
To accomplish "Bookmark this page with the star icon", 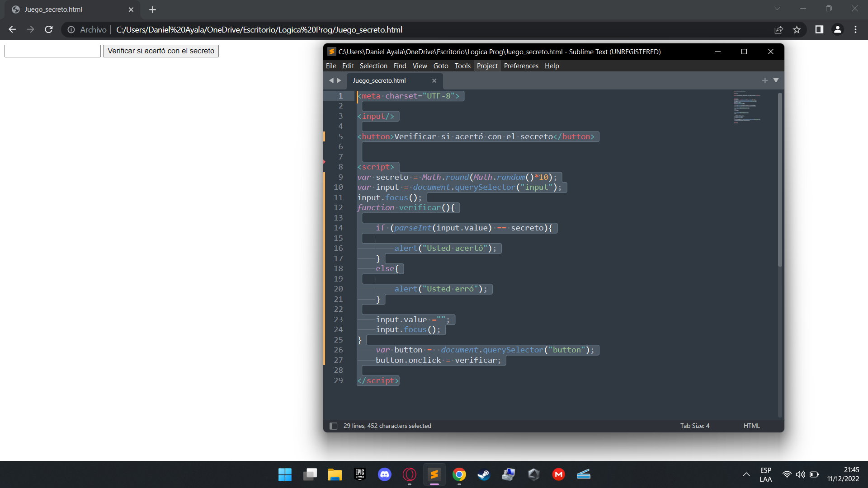I will coord(797,30).
